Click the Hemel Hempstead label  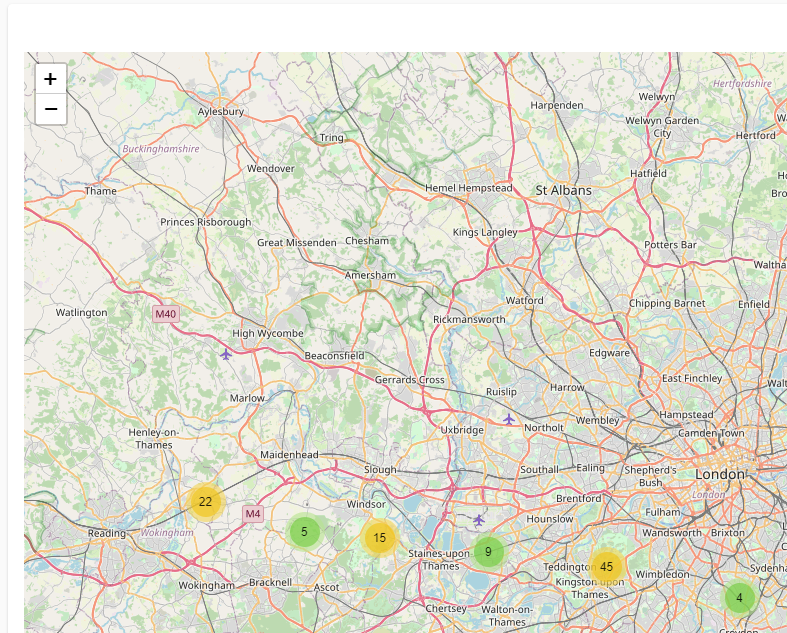pos(469,188)
